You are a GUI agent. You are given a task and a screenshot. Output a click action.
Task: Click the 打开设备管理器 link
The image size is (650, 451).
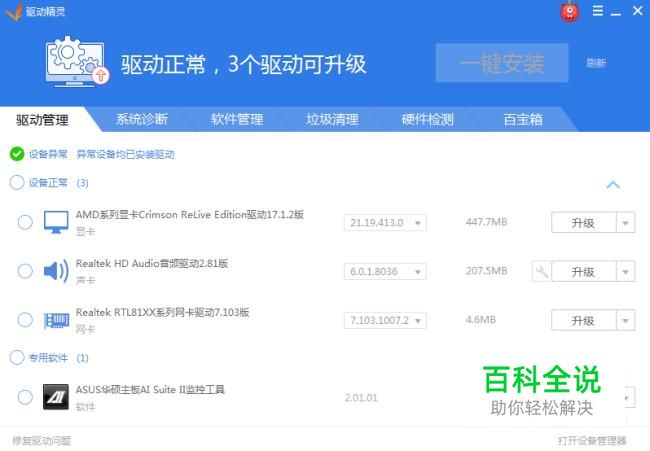(592, 441)
